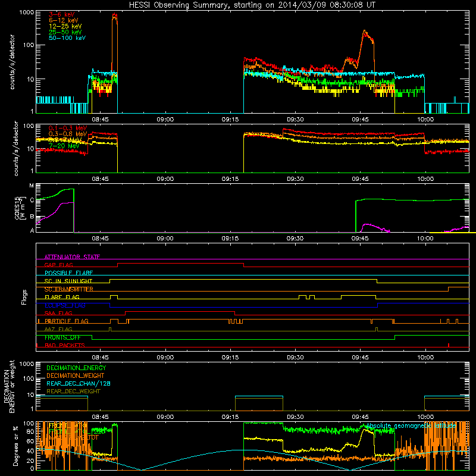Click the SAA_FLAG label

pyautogui.click(x=58, y=313)
